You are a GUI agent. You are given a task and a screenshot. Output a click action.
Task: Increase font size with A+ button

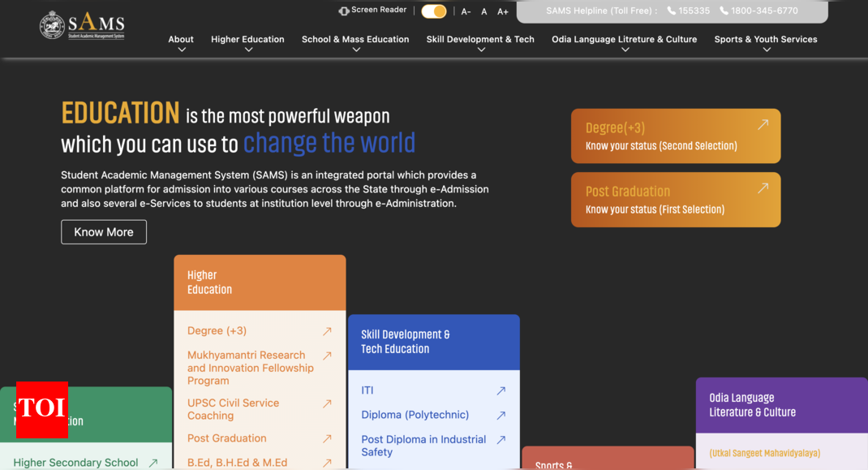pyautogui.click(x=503, y=11)
